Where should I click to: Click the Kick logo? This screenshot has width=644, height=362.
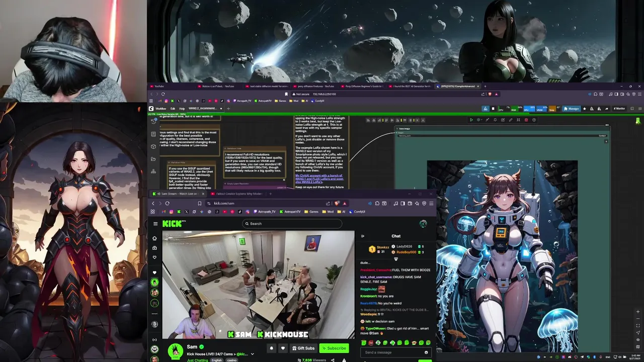pyautogui.click(x=174, y=224)
